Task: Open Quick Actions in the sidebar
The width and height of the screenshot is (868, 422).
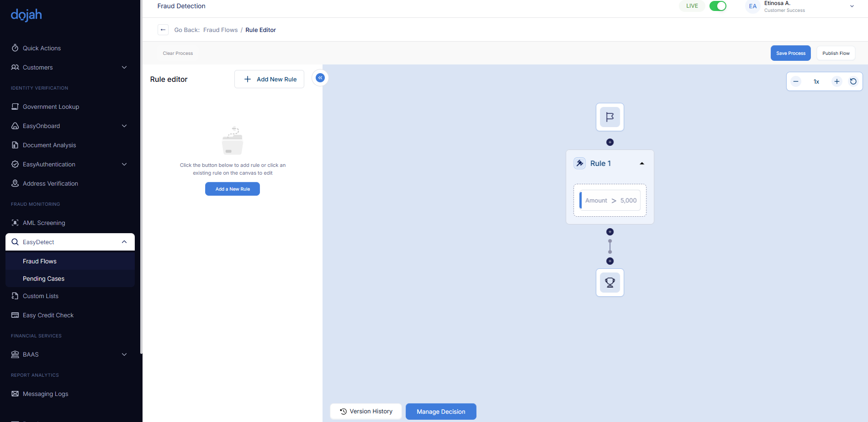Action: pyautogui.click(x=42, y=48)
